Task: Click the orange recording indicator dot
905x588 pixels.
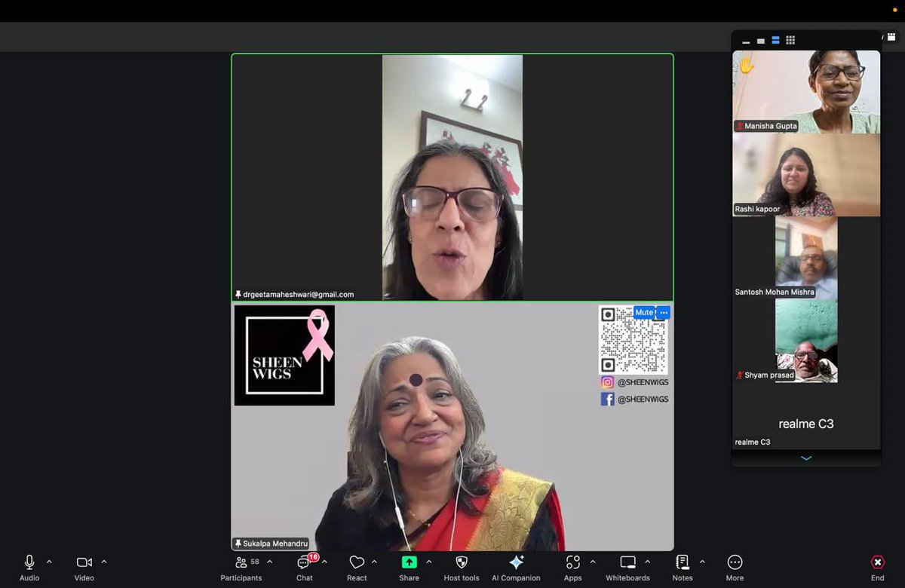Action: pos(894,8)
